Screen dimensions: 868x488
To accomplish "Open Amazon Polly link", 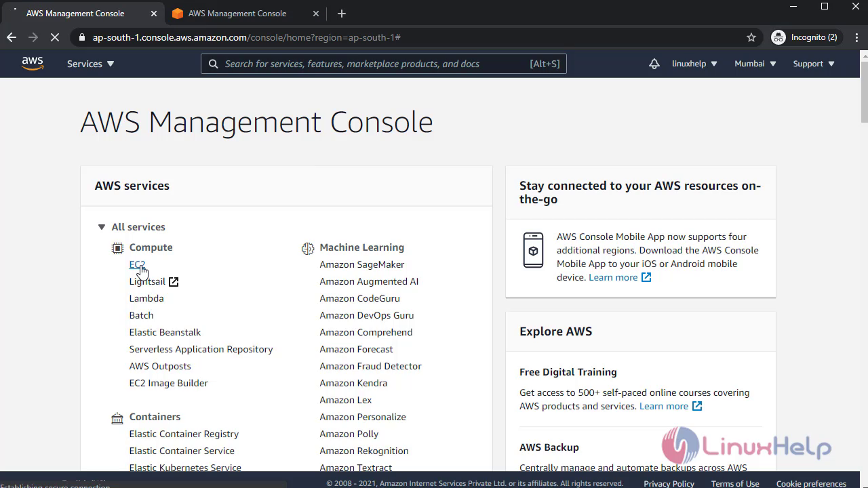I will coord(349,434).
